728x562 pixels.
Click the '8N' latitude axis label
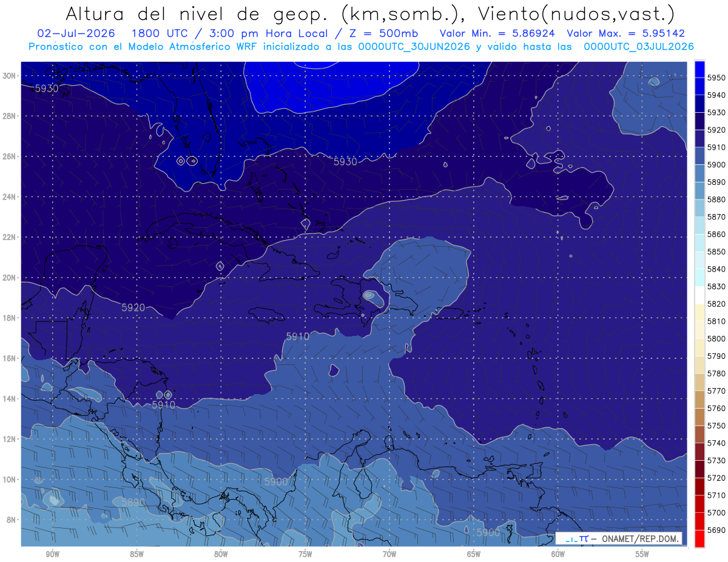click(12, 520)
